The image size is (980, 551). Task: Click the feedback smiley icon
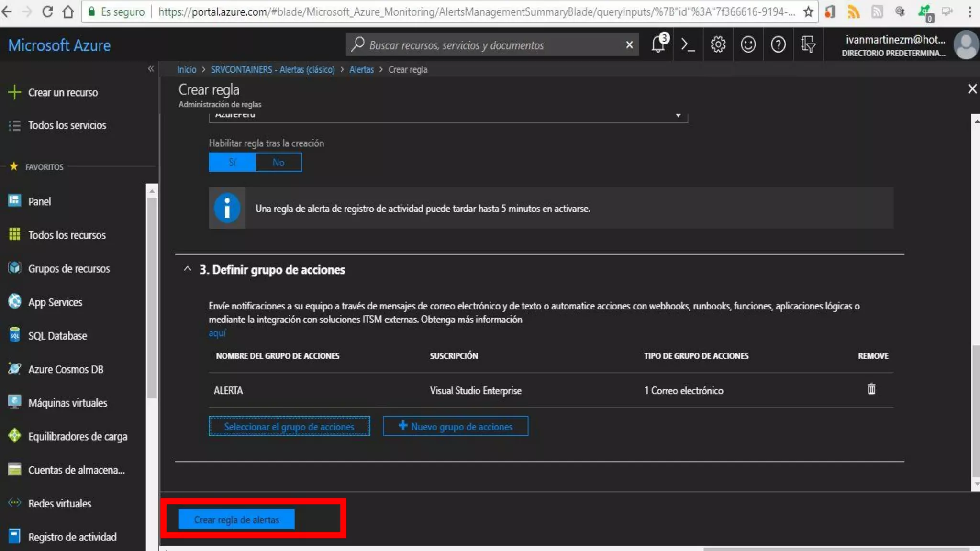coord(748,45)
